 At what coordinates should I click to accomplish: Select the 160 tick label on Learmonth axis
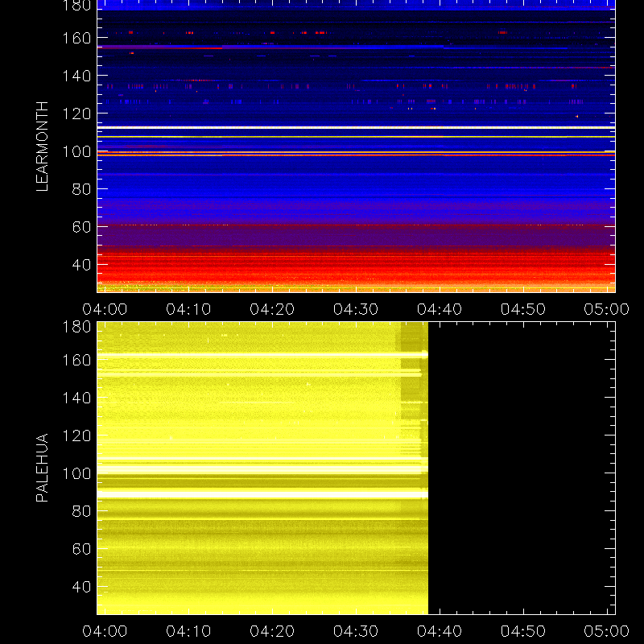tap(76, 38)
